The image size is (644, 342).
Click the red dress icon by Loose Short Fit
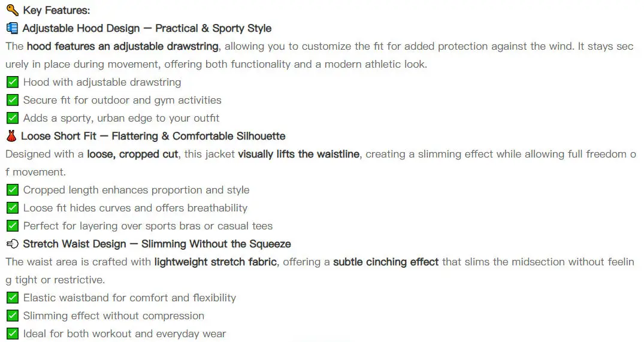(11, 136)
